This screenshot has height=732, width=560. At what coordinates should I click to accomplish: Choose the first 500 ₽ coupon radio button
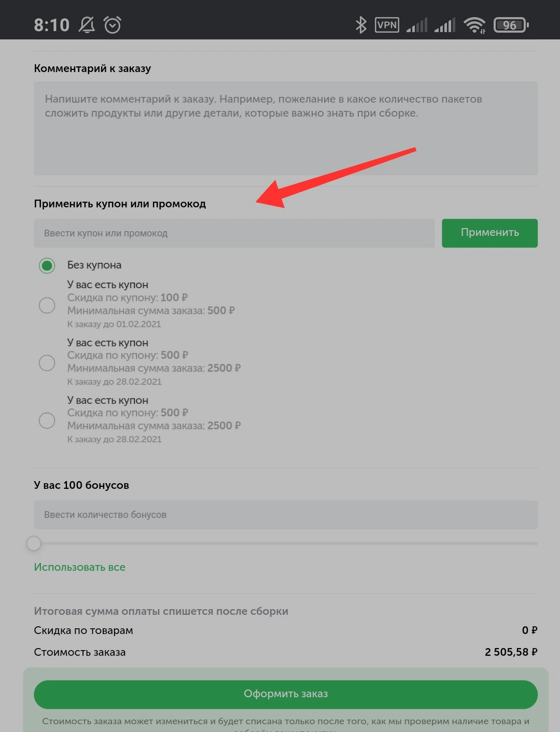point(47,362)
